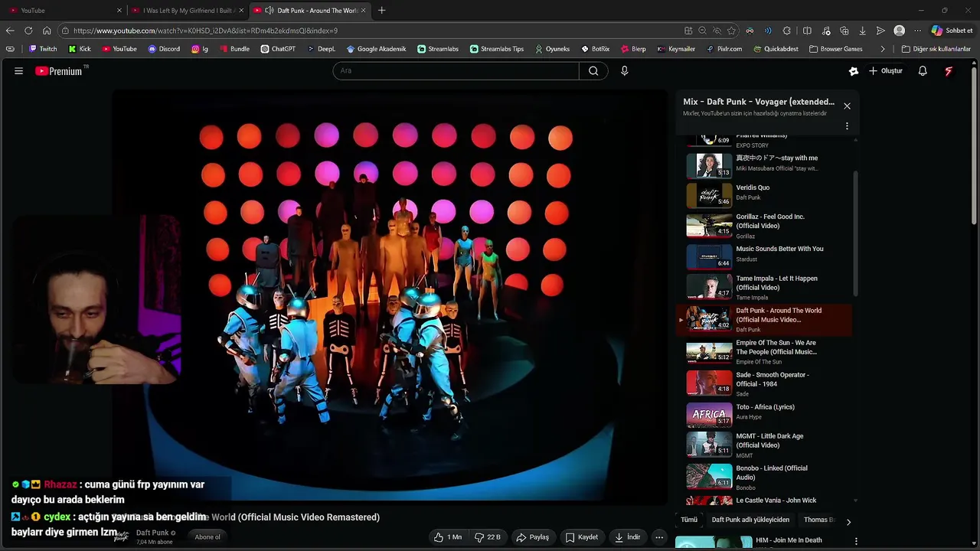Switch to I Was Left By My Girlfriend tab
This screenshot has width=980, height=551.
click(188, 11)
